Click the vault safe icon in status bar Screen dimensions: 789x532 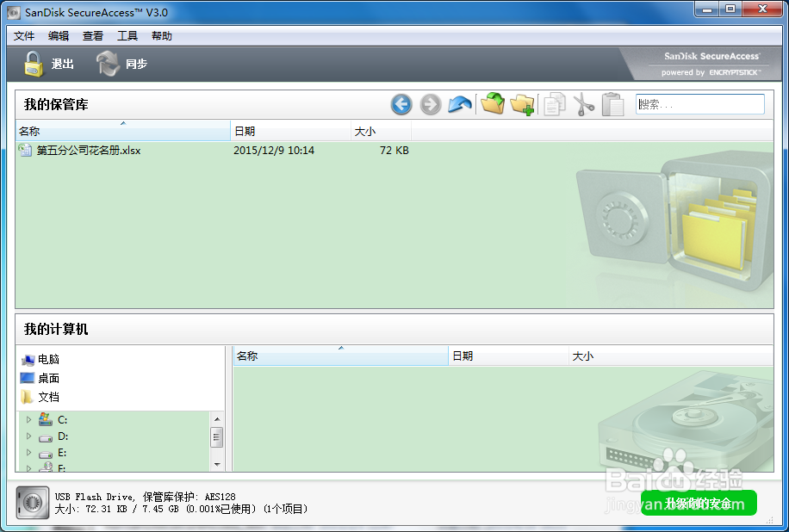tap(33, 503)
